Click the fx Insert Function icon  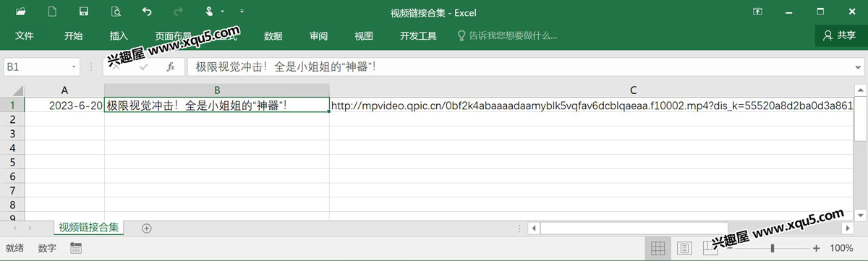click(171, 67)
